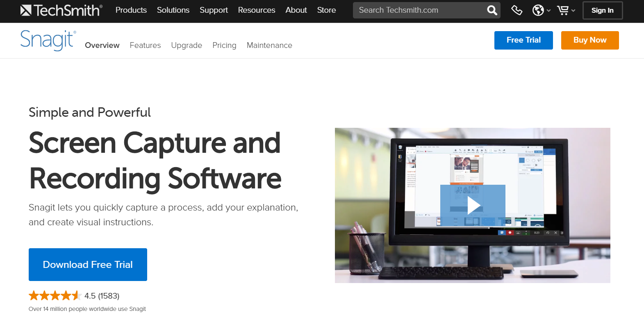Open the Resources menu
This screenshot has height=315, width=644.
pyautogui.click(x=257, y=10)
